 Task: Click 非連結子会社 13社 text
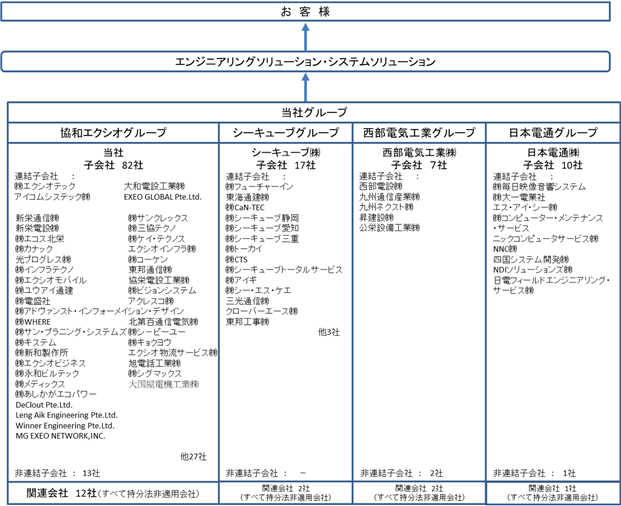(x=57, y=473)
